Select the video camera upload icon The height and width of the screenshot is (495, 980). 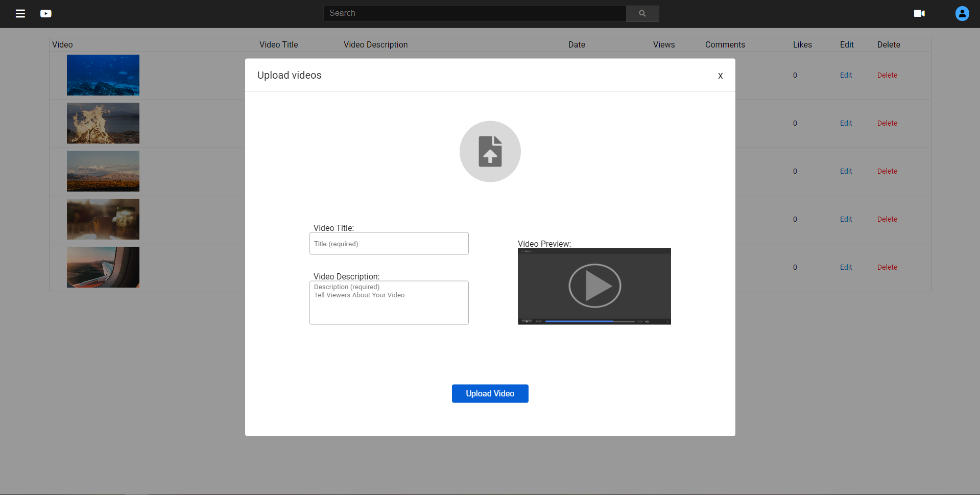tap(919, 13)
